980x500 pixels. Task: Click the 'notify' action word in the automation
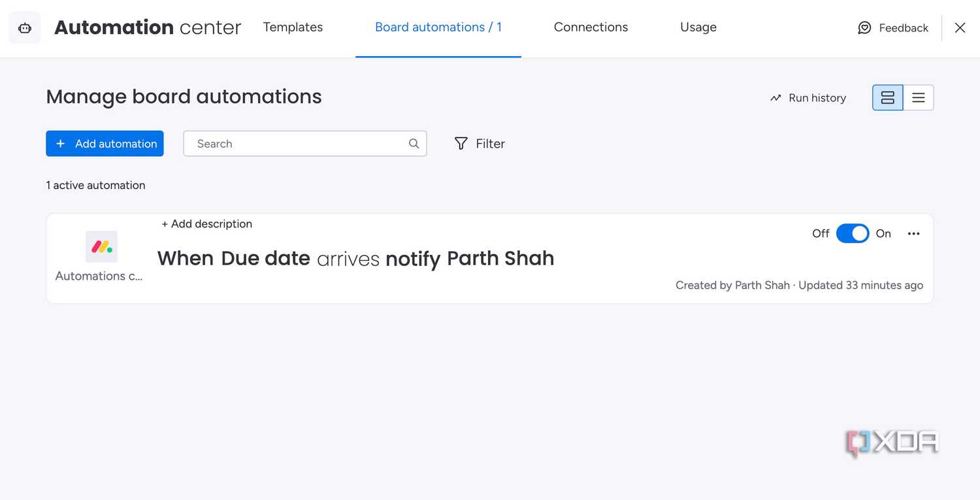pyautogui.click(x=413, y=259)
